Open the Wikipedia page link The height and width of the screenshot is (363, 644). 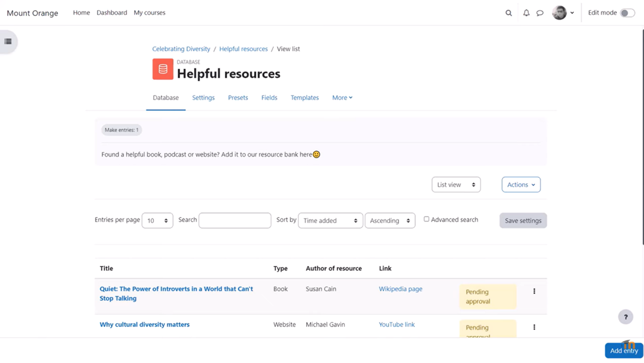tap(400, 289)
